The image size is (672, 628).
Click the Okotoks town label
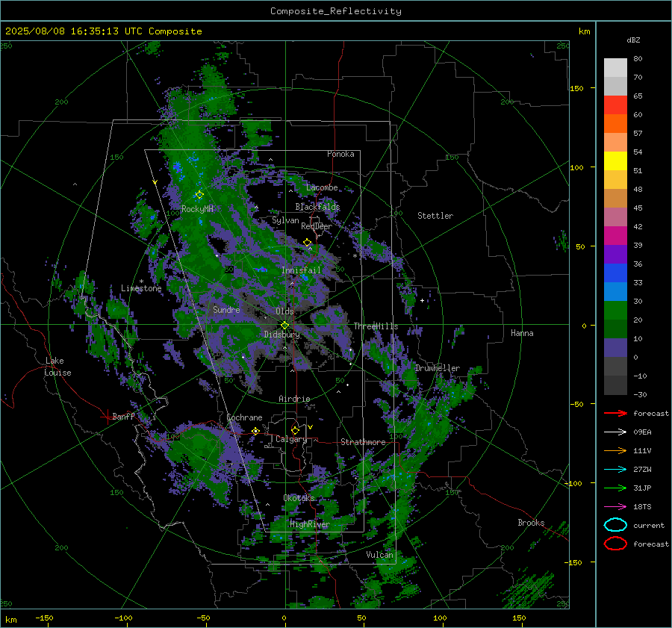click(299, 499)
